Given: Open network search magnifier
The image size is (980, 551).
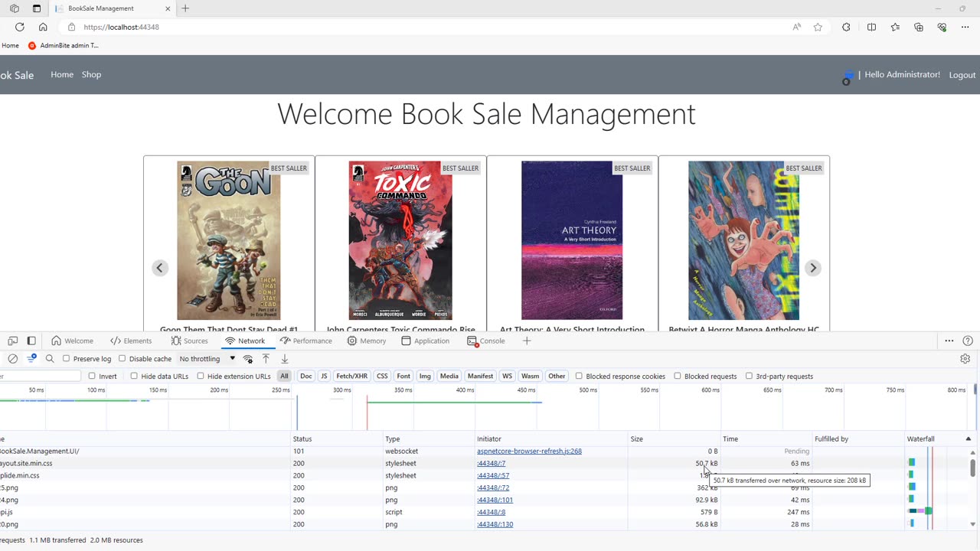Looking at the screenshot, I should (50, 359).
